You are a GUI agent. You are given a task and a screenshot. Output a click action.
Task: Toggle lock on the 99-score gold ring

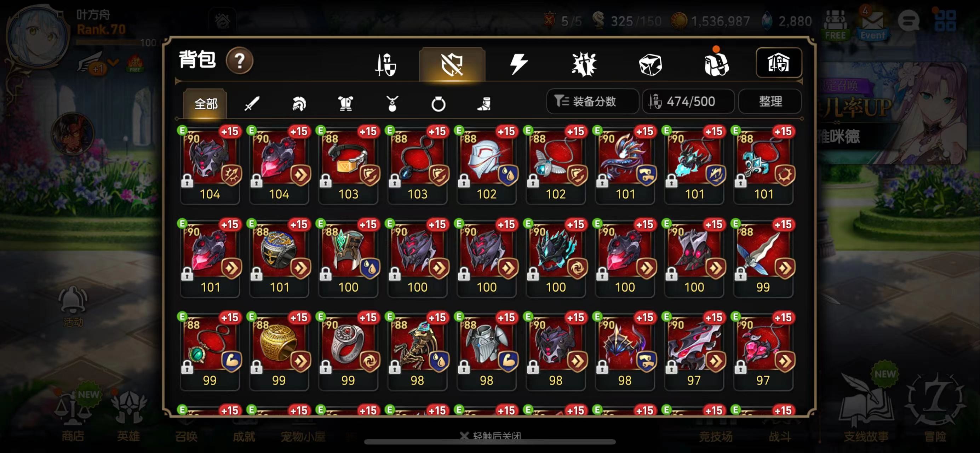pos(256,367)
